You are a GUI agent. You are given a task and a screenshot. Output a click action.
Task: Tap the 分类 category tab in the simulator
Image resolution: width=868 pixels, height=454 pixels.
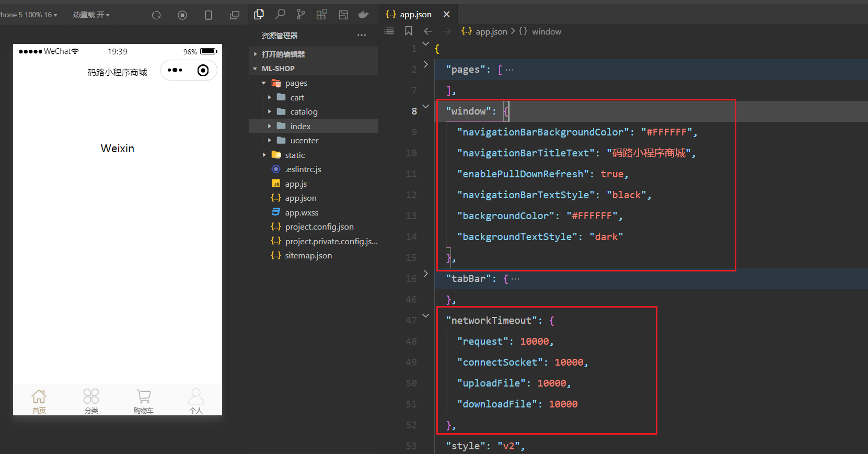[91, 401]
